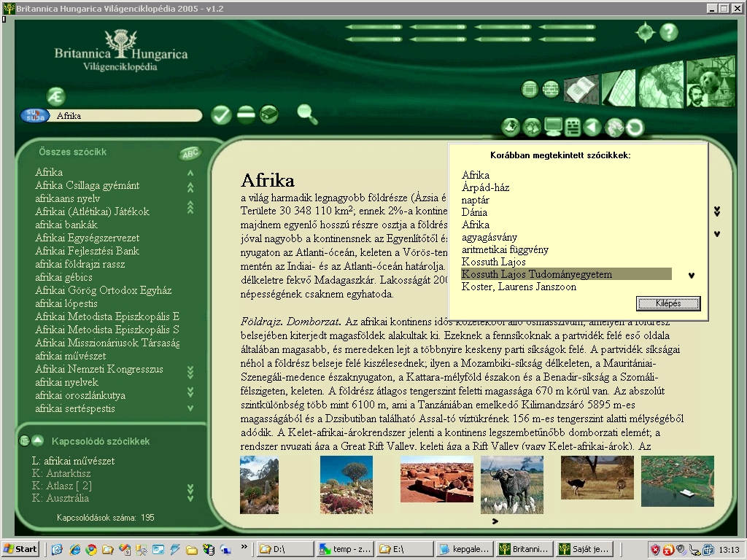The image size is (747, 560).
Task: Click the checkmark icon next to search field
Action: (221, 114)
